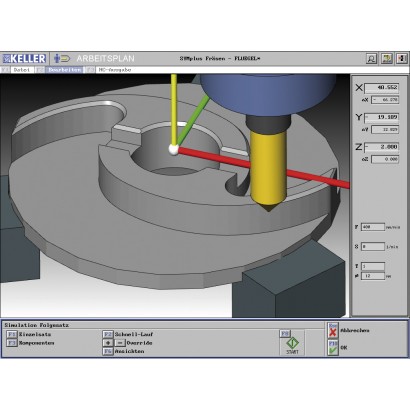This screenshot has width=410, height=410.
Task: Click the tool diameter field showing 12
Action: pos(373,276)
